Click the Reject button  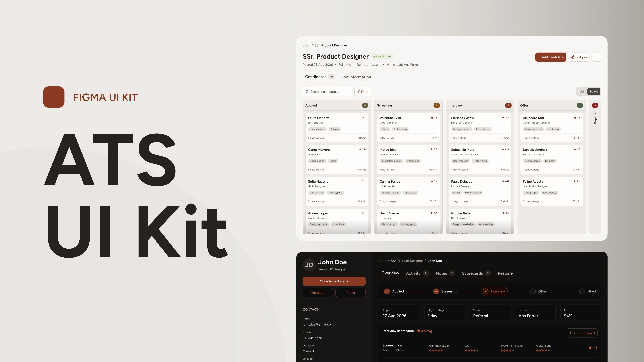click(350, 293)
